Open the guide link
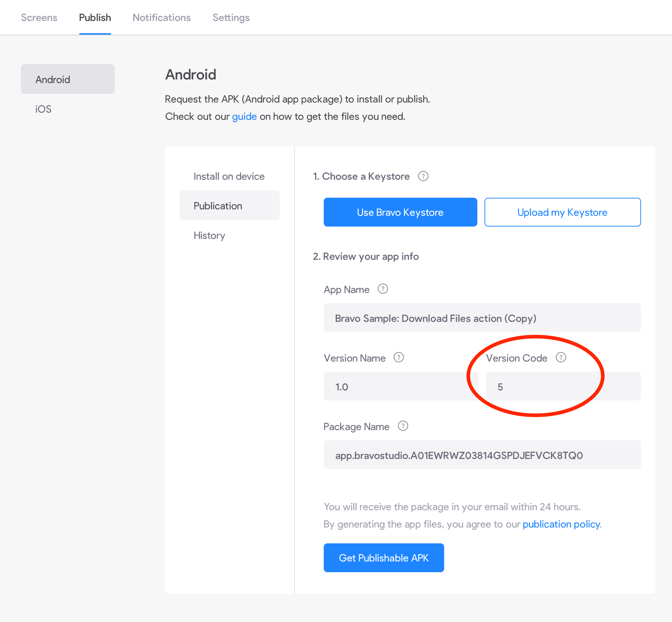Image resolution: width=672 pixels, height=622 pixels. tap(244, 117)
